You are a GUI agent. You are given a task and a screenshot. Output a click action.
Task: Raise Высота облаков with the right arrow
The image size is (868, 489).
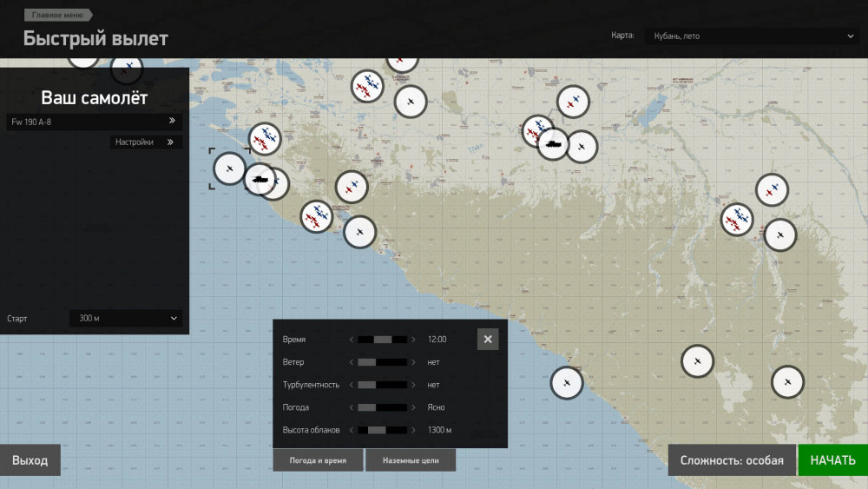[414, 430]
